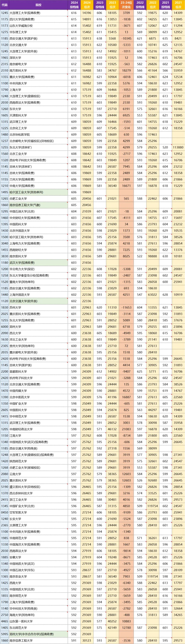The height and width of the screenshot is (644, 185).
Task: Click the 中国药科大学 cell
Action: point(38,224)
